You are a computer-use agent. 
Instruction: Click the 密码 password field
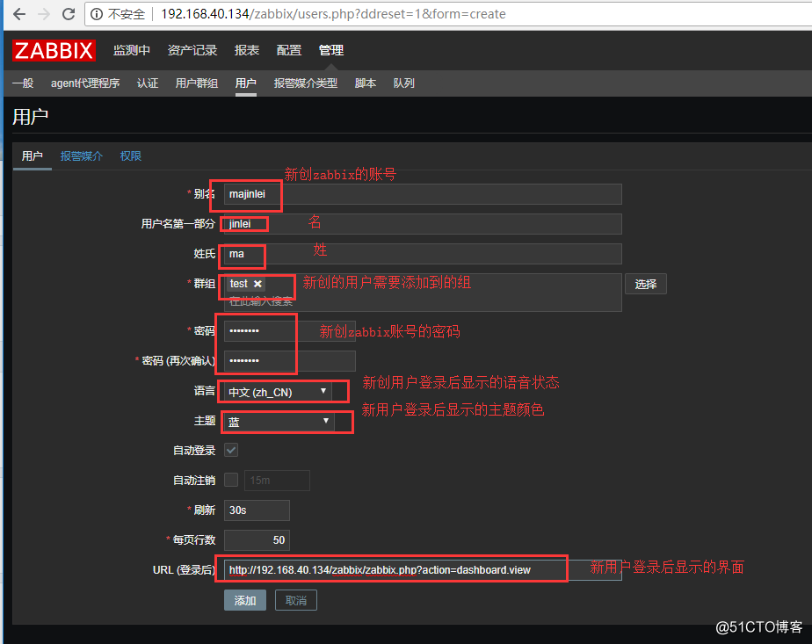(290, 331)
